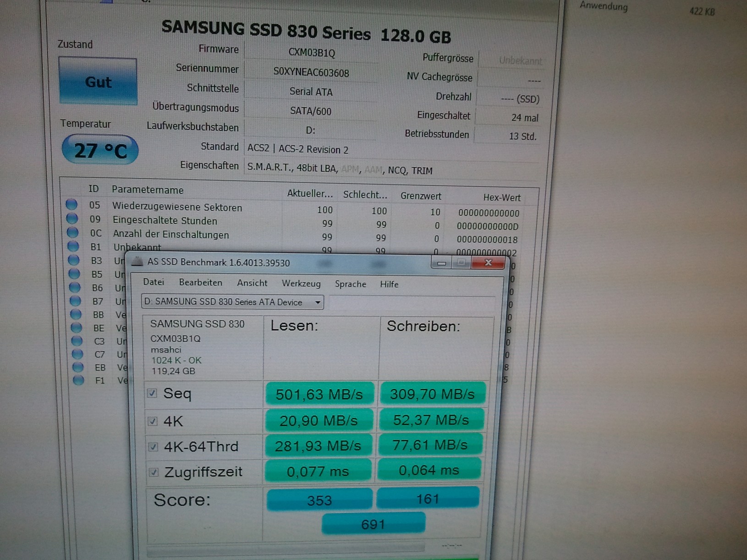The height and width of the screenshot is (560, 747).
Task: Click the status dot for ID EB row
Action: point(78,367)
